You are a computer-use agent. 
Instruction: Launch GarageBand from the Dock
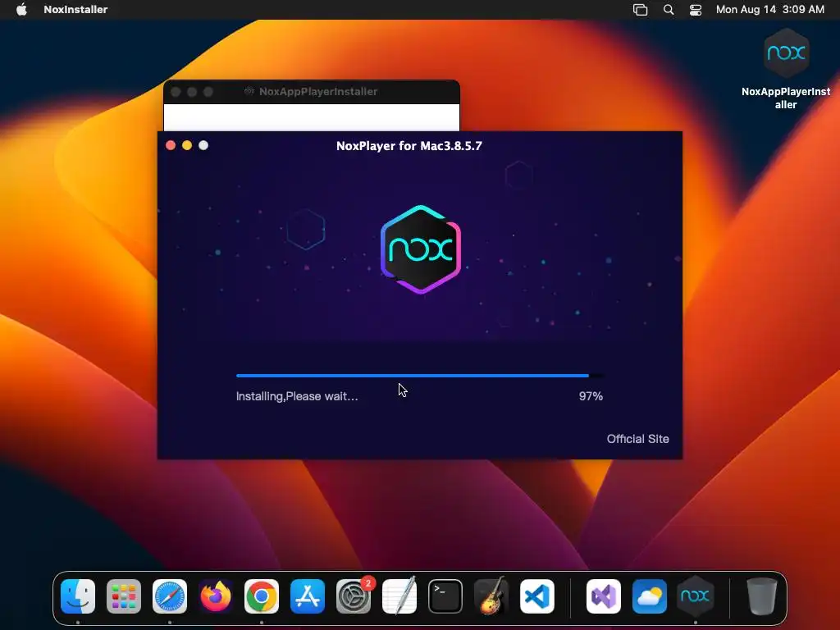[x=491, y=596]
